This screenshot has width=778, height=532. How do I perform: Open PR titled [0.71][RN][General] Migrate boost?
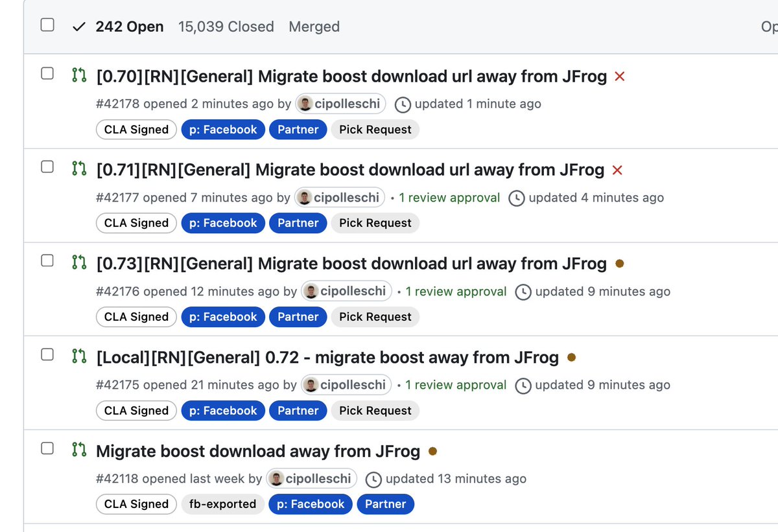point(350,170)
